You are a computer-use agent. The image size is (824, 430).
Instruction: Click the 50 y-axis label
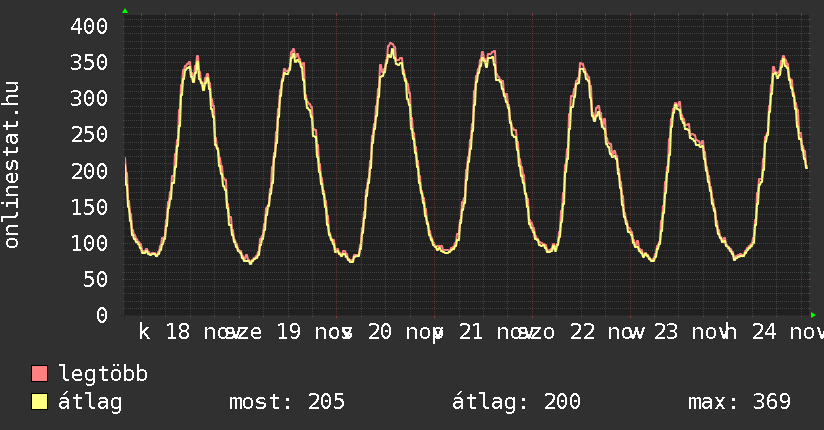pyautogui.click(x=95, y=279)
